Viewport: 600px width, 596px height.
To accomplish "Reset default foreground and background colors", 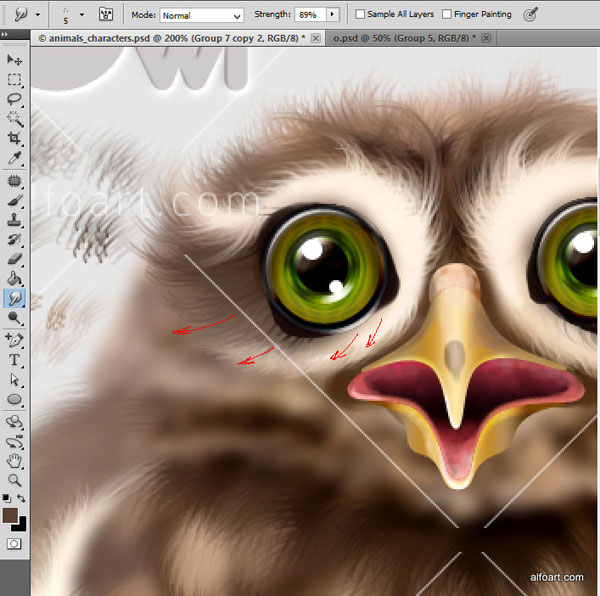I will (x=6, y=498).
